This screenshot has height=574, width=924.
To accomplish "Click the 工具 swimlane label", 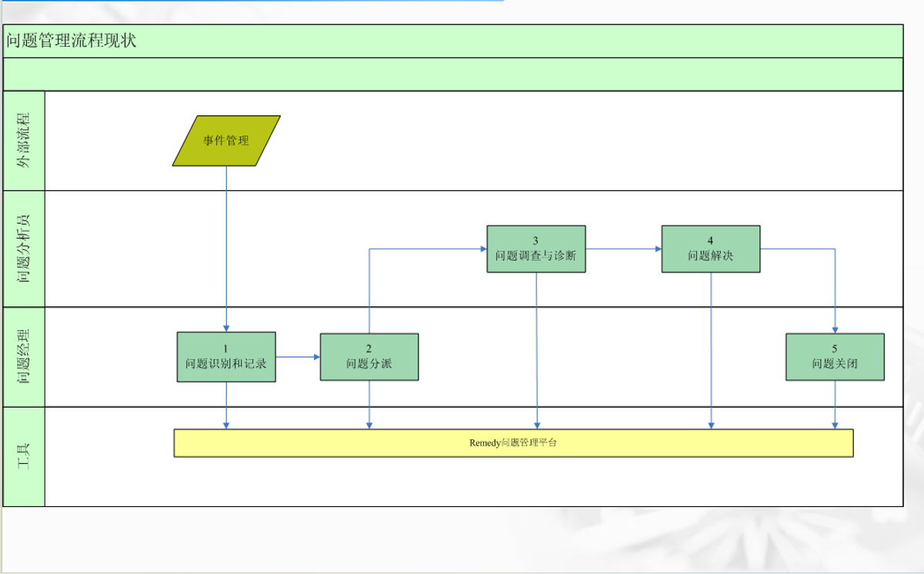I will (x=24, y=456).
